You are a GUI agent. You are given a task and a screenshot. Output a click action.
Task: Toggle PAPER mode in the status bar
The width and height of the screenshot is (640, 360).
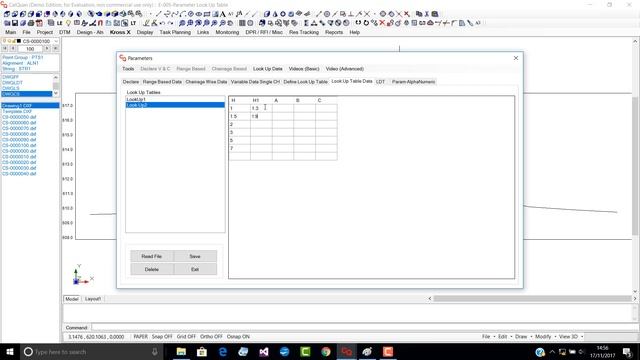(x=140, y=337)
